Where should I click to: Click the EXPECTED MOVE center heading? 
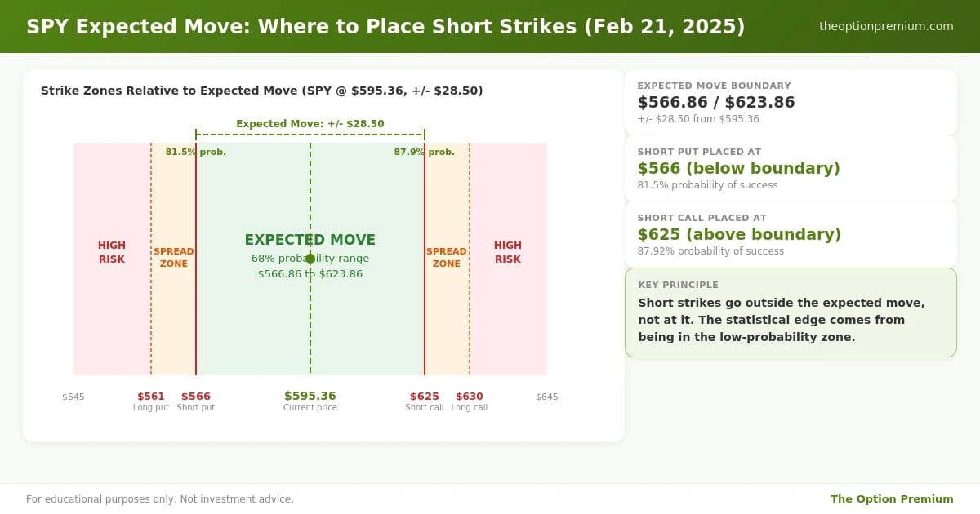tap(310, 240)
